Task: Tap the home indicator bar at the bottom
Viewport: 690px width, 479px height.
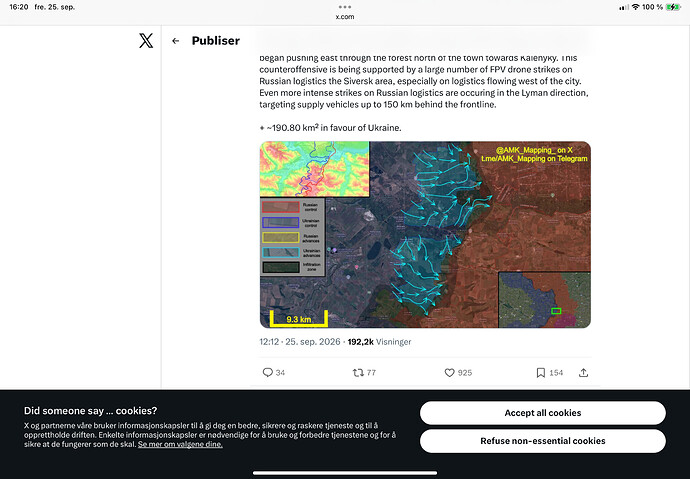Action: [x=345, y=473]
